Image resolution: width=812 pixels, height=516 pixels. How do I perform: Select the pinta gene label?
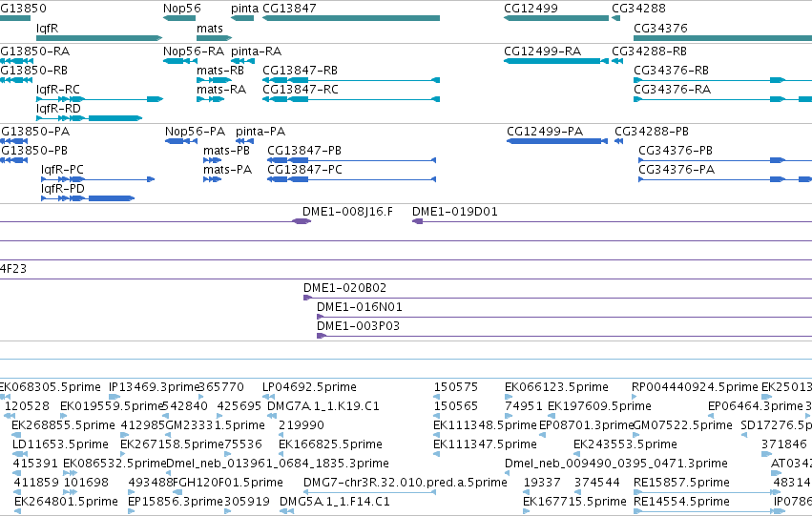pos(244,9)
